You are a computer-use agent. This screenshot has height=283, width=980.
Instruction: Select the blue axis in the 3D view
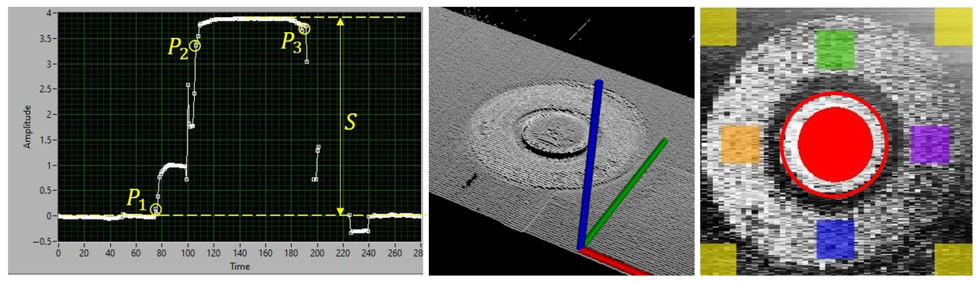tap(590, 163)
